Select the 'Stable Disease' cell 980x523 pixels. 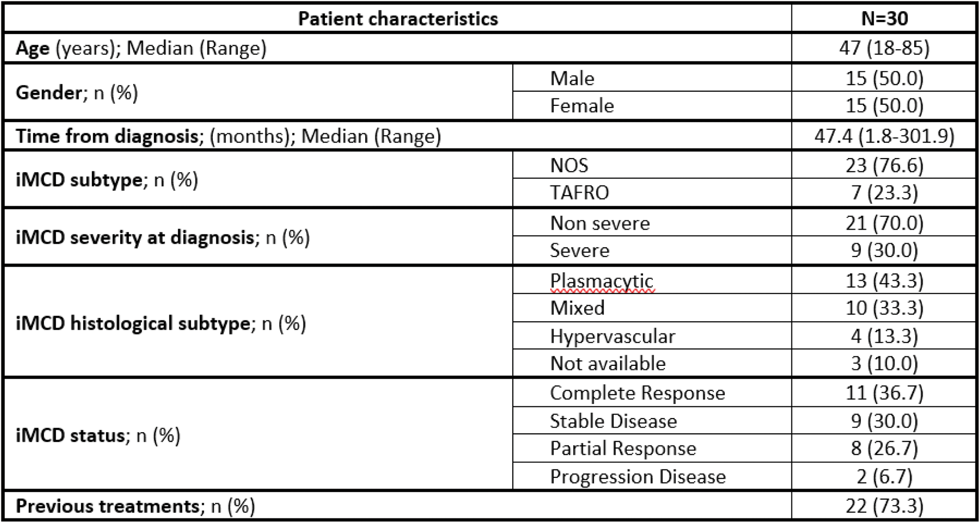pyautogui.click(x=613, y=421)
